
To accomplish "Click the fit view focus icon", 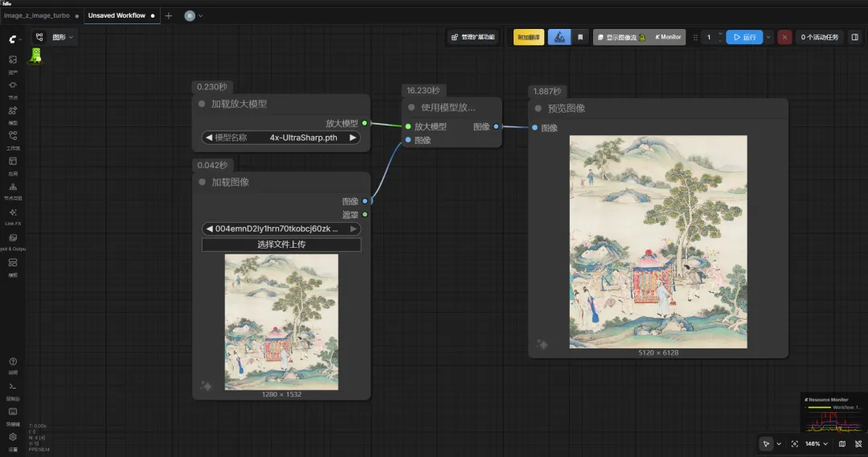I will [794, 443].
